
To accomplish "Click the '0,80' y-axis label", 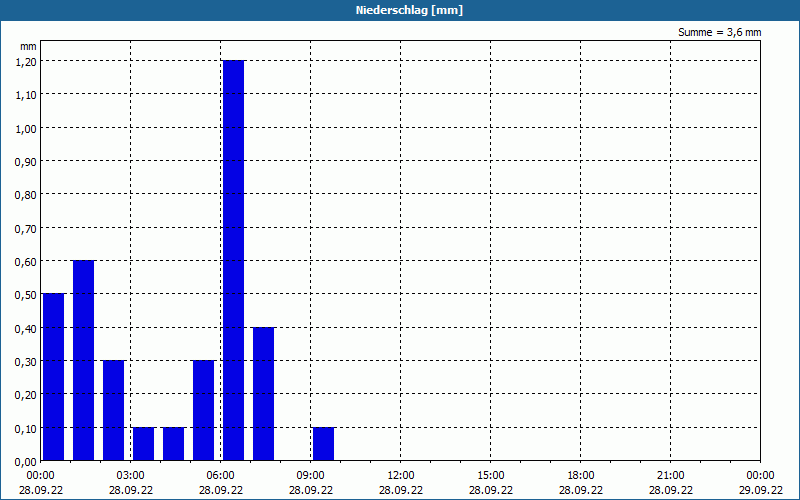I will (x=26, y=195).
